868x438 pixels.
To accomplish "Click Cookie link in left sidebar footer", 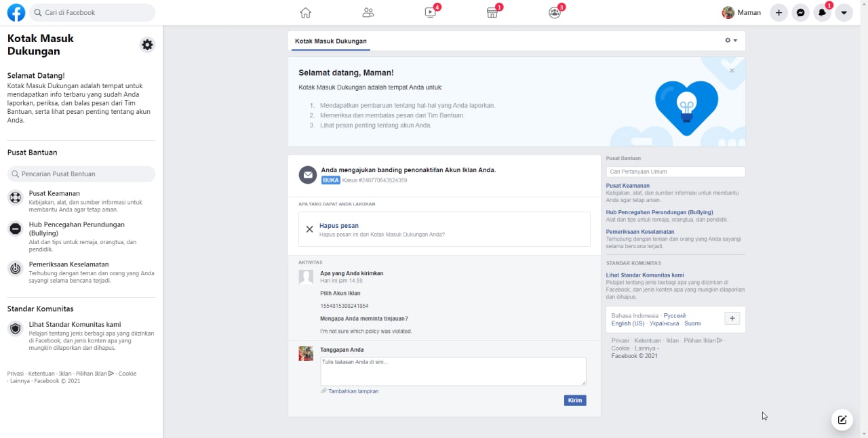I will click(x=127, y=374).
